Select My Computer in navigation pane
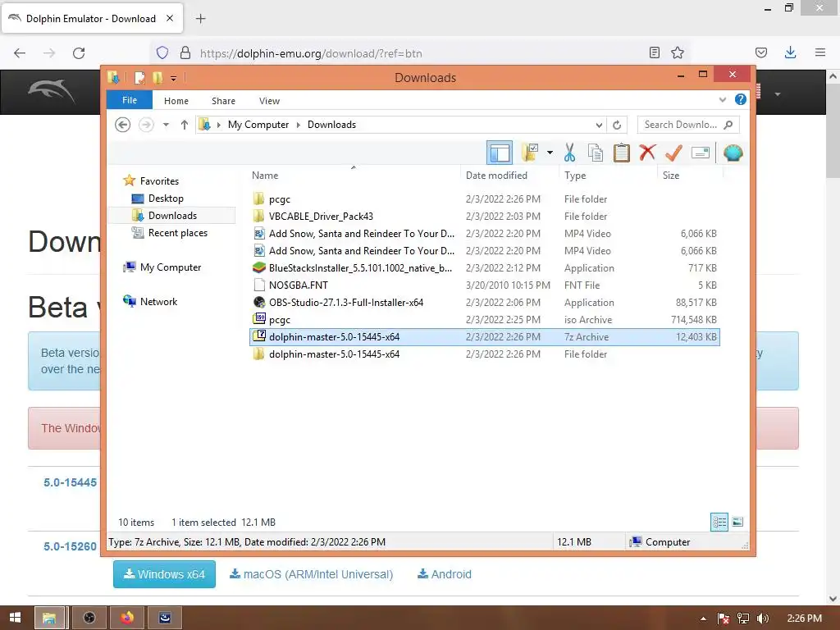 click(x=171, y=267)
